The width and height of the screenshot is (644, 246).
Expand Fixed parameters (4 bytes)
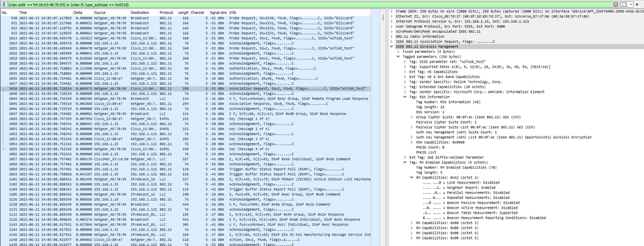pyautogui.click(x=399, y=52)
